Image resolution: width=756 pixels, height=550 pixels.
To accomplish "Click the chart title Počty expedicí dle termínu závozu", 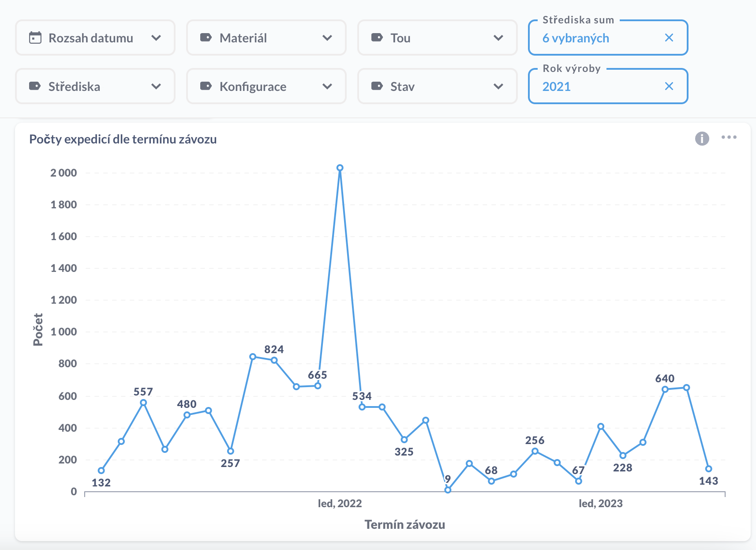I will coord(123,139).
